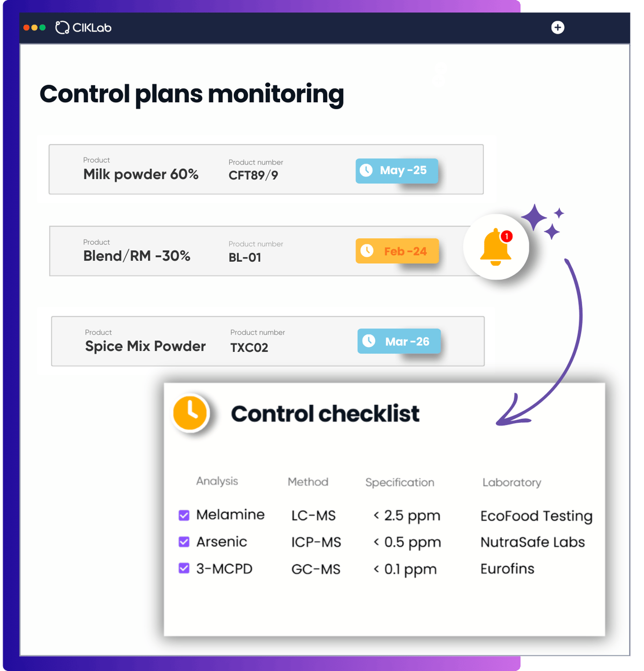Click the < 0.1 ppm specification

coord(405,569)
